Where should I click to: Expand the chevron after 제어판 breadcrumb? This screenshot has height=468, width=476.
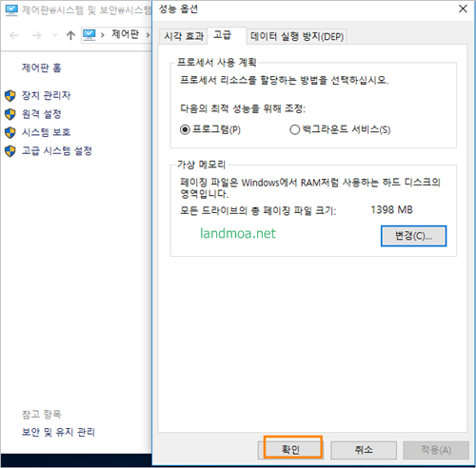pos(148,35)
